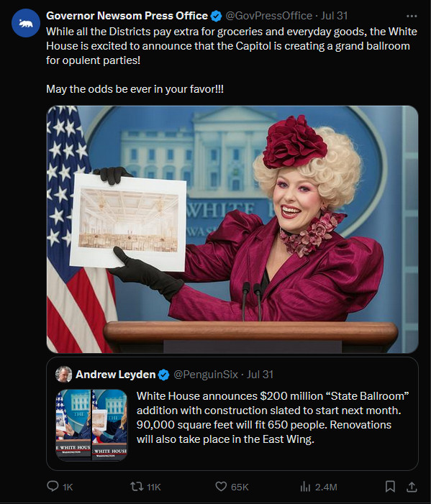This screenshot has height=504, width=431.
Task: Click the verified badge beside Andrew Leyden
Action: [x=164, y=375]
